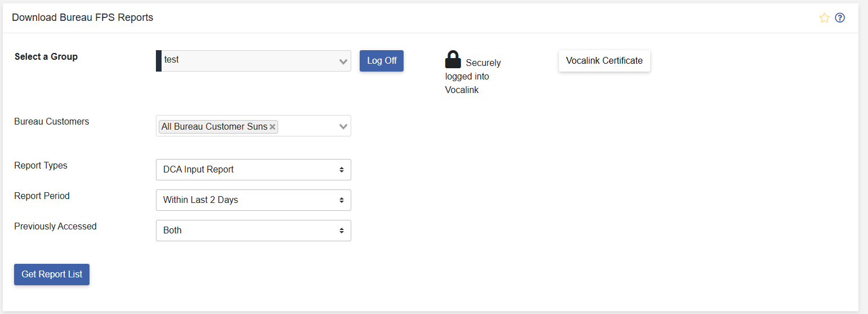
Task: Open the Vocalink Certificate button
Action: [x=604, y=61]
